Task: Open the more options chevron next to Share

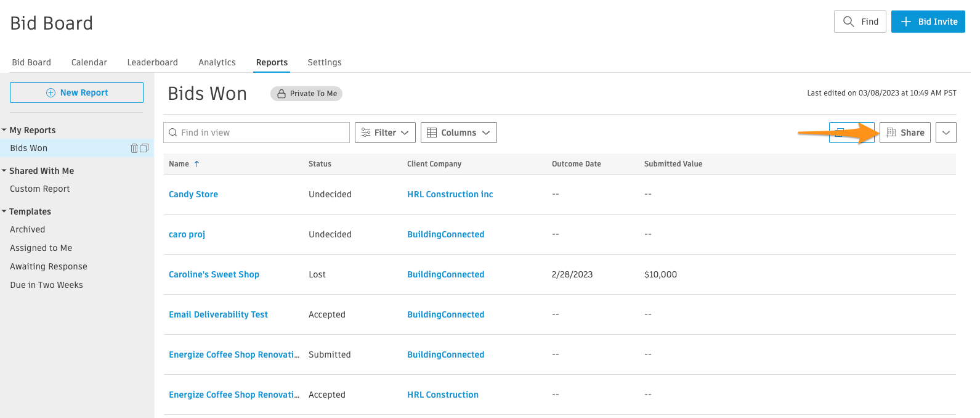Action: tap(946, 133)
